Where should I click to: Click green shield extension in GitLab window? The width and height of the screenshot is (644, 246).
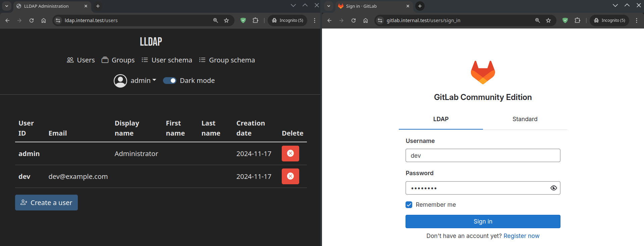(565, 20)
